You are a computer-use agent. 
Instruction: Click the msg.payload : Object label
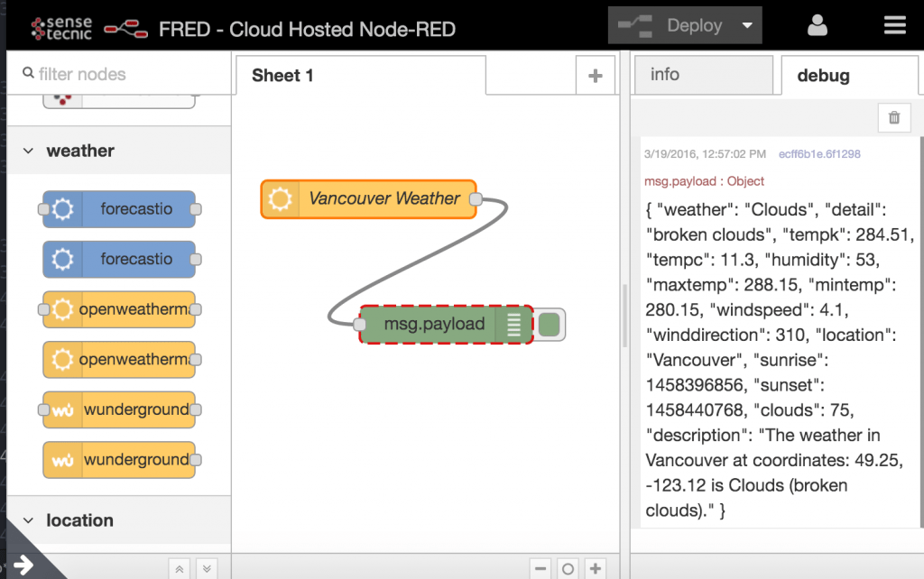pyautogui.click(x=704, y=181)
